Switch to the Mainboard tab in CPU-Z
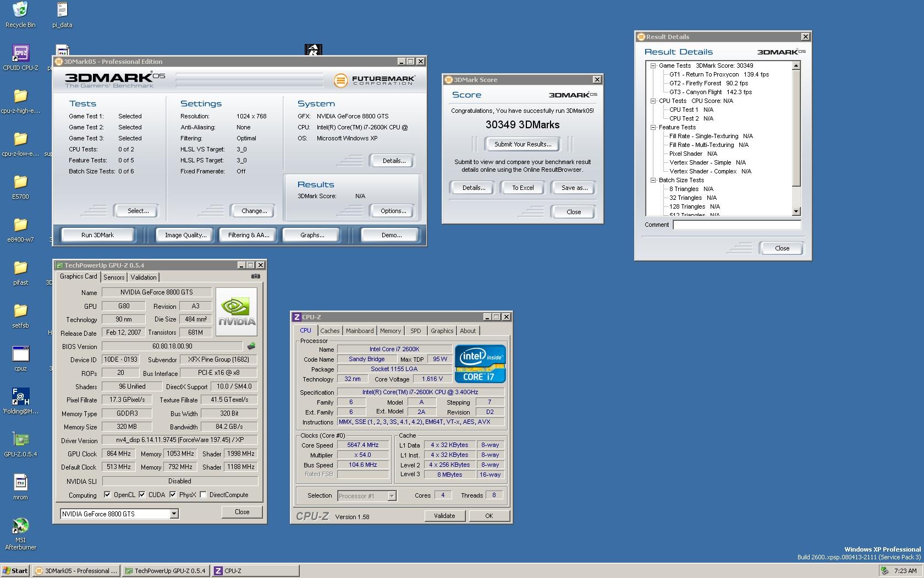Screen dimensions: 924x578 coord(360,331)
